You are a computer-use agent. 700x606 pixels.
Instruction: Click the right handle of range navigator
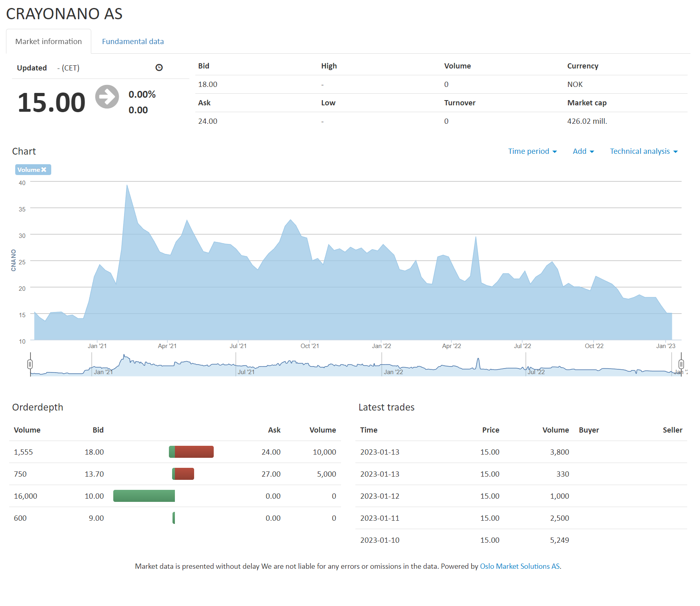point(681,364)
